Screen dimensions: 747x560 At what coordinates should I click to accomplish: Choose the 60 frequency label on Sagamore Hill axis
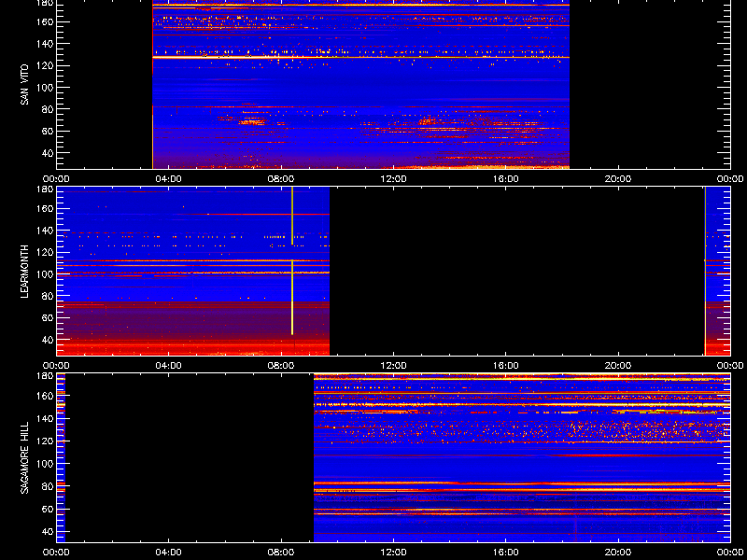click(x=49, y=509)
